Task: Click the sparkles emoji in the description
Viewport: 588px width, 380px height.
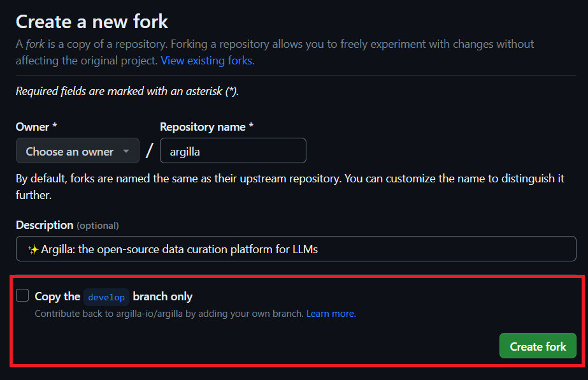Action: [x=33, y=249]
